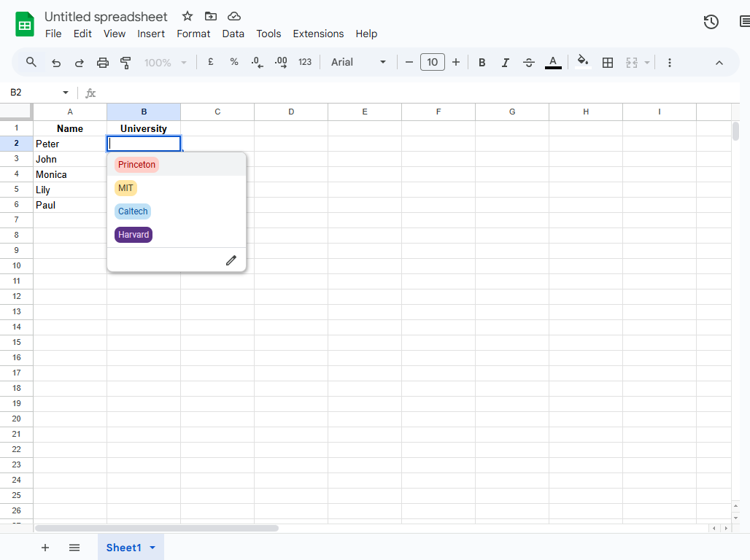The width and height of the screenshot is (750, 560).
Task: Open search within the spreadsheet
Action: 31,62
